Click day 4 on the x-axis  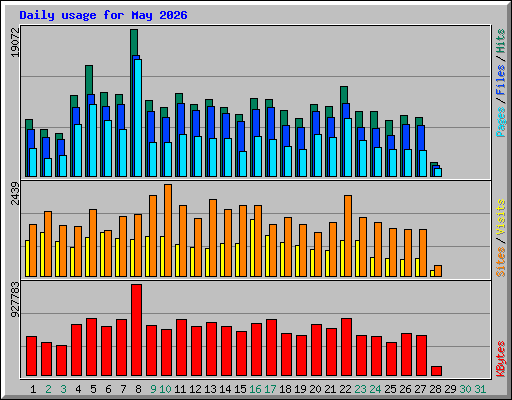(78, 389)
